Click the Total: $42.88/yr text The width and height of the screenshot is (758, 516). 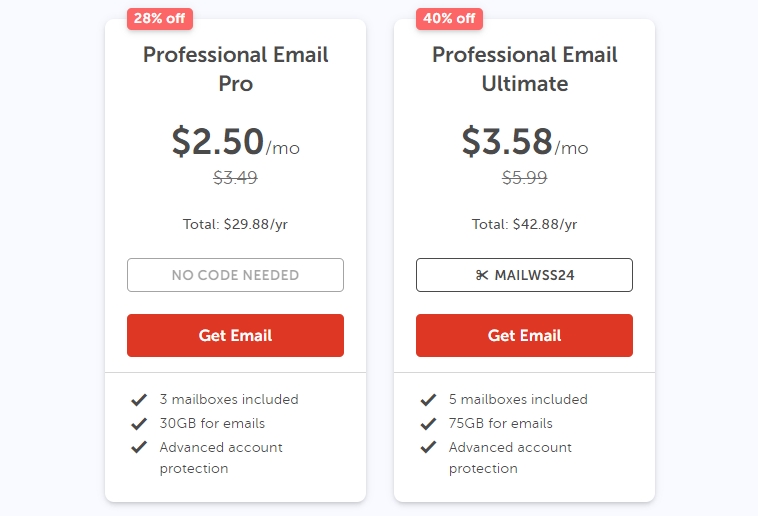pyautogui.click(x=524, y=224)
